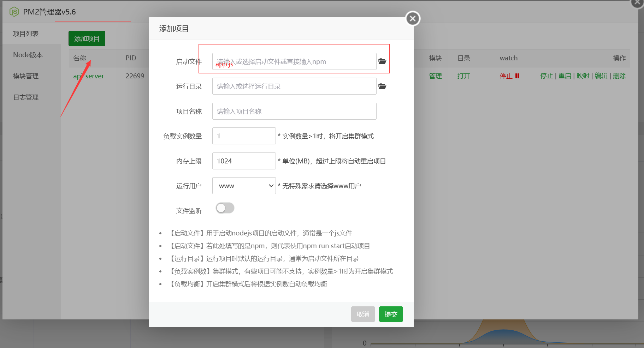Click the PID value 22699
The width and height of the screenshot is (644, 348).
[135, 76]
